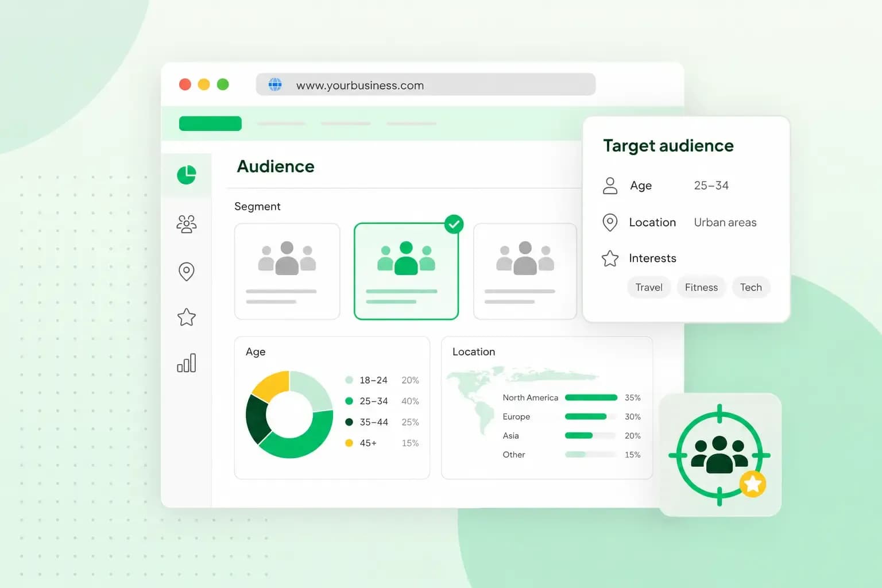882x588 pixels.
Task: Select the location pin sidebar icon
Action: (x=187, y=272)
